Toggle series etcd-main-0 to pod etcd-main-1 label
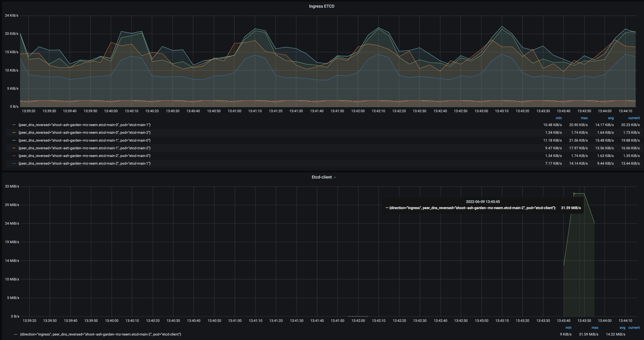 85,125
